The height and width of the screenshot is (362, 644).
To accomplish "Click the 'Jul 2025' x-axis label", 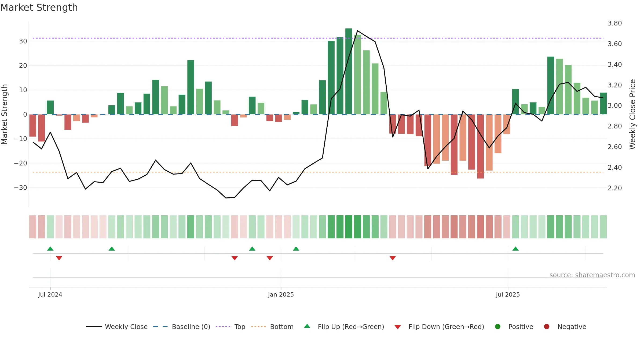I will coord(508,295).
